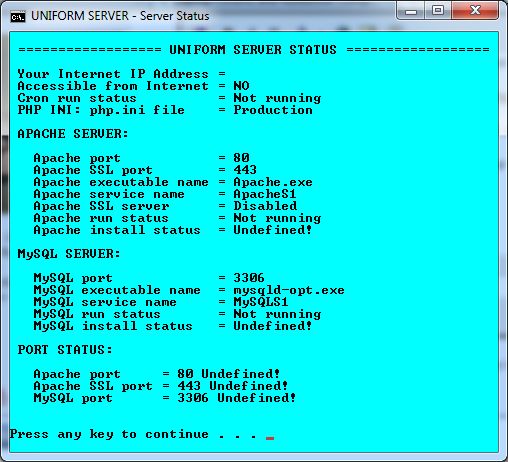Click the 'MySQL run status' label
Viewport: 508px width, 462px height.
pyautogui.click(x=97, y=314)
